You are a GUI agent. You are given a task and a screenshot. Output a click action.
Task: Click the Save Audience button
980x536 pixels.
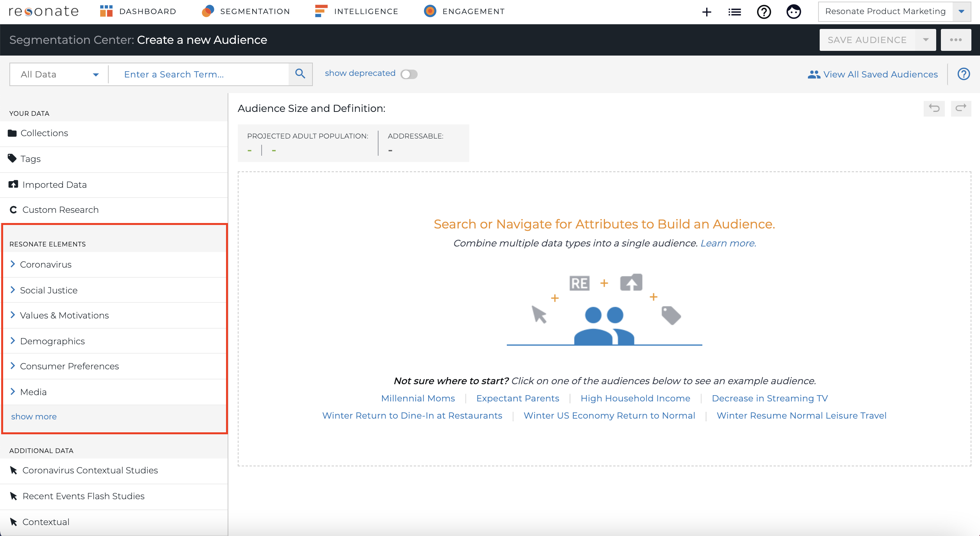click(x=867, y=40)
